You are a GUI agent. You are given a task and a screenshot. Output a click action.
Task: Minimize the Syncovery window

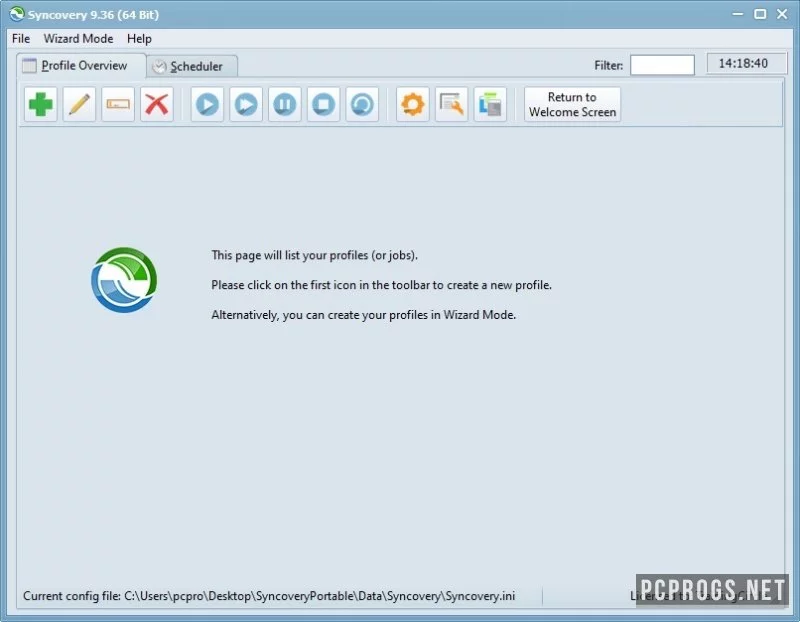click(738, 14)
